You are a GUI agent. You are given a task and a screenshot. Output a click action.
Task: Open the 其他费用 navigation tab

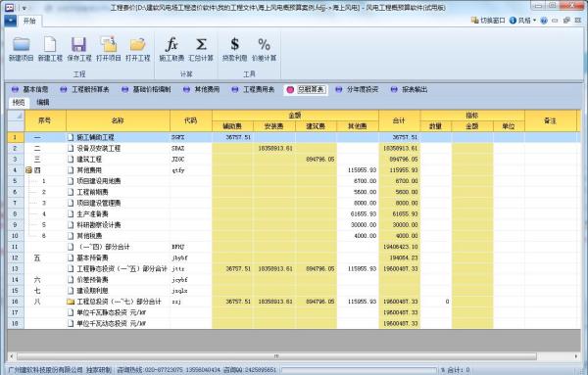click(x=201, y=89)
